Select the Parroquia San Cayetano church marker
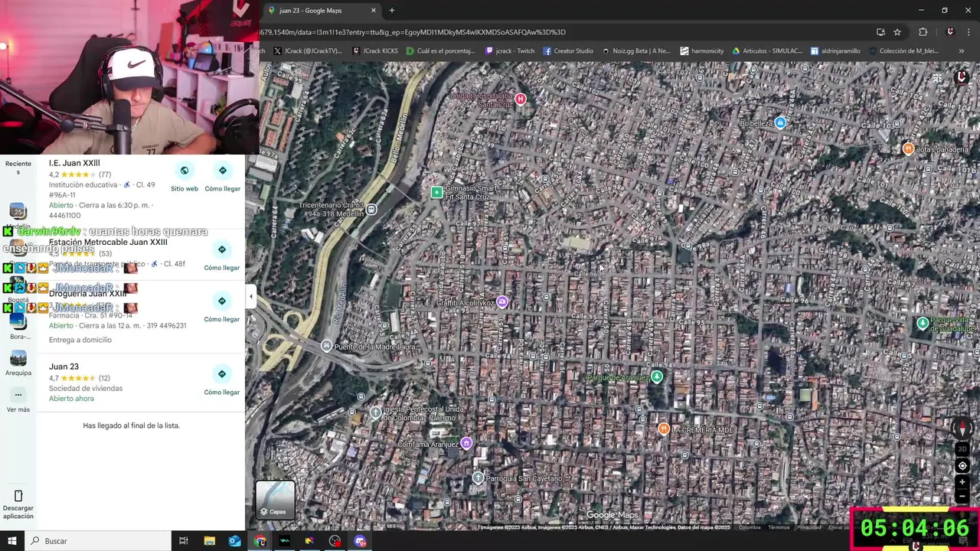 point(478,478)
